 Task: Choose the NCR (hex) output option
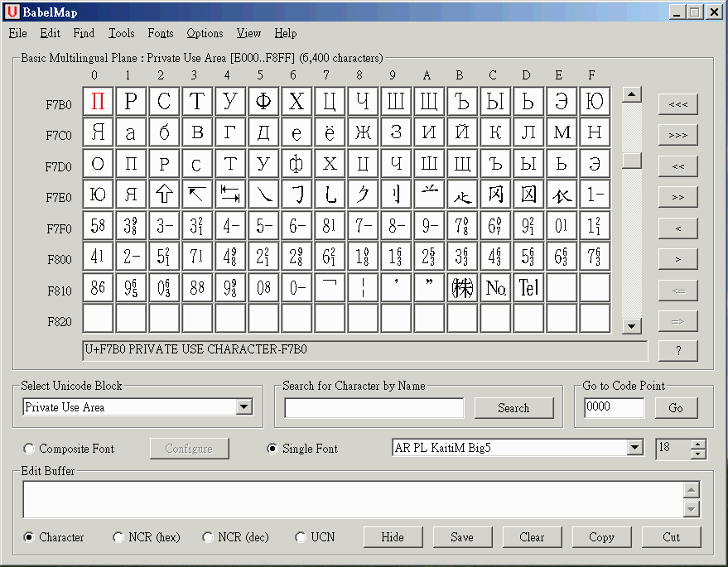pyautogui.click(x=119, y=537)
